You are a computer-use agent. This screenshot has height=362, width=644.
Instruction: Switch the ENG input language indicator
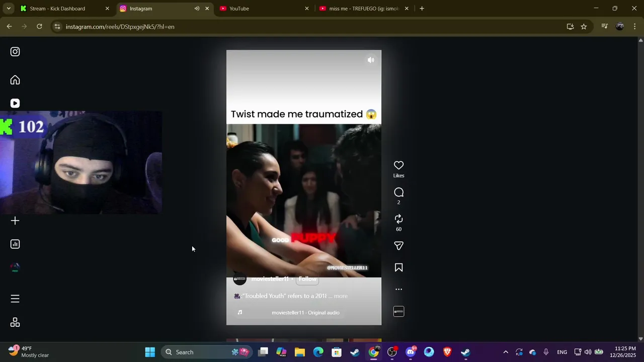tap(562, 352)
